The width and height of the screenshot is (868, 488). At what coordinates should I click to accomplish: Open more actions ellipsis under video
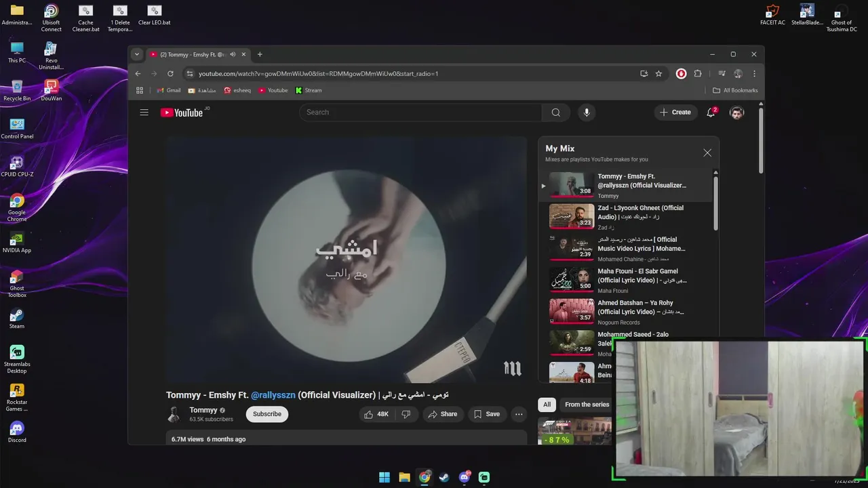click(x=519, y=414)
